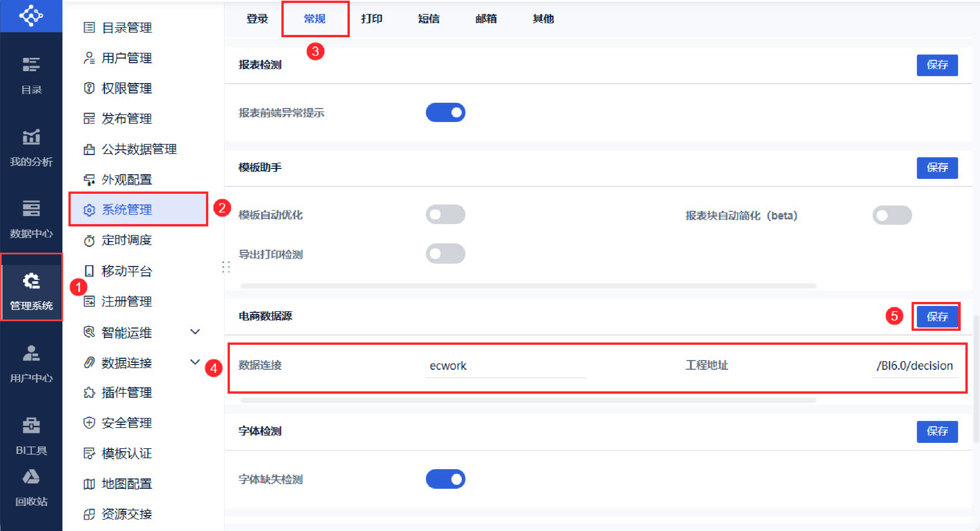The image size is (980, 531).
Task: Open 用户中心 user center icon
Action: pyautogui.click(x=31, y=353)
